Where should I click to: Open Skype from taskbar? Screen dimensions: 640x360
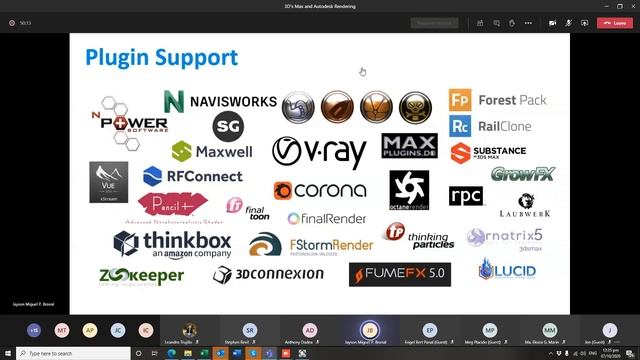click(x=253, y=353)
